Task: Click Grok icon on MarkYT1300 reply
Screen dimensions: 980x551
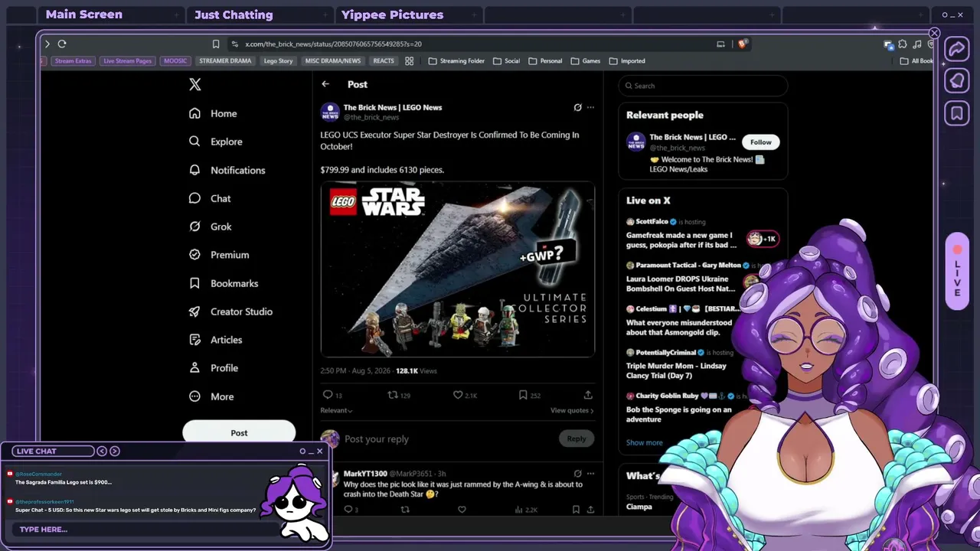Action: (x=577, y=474)
